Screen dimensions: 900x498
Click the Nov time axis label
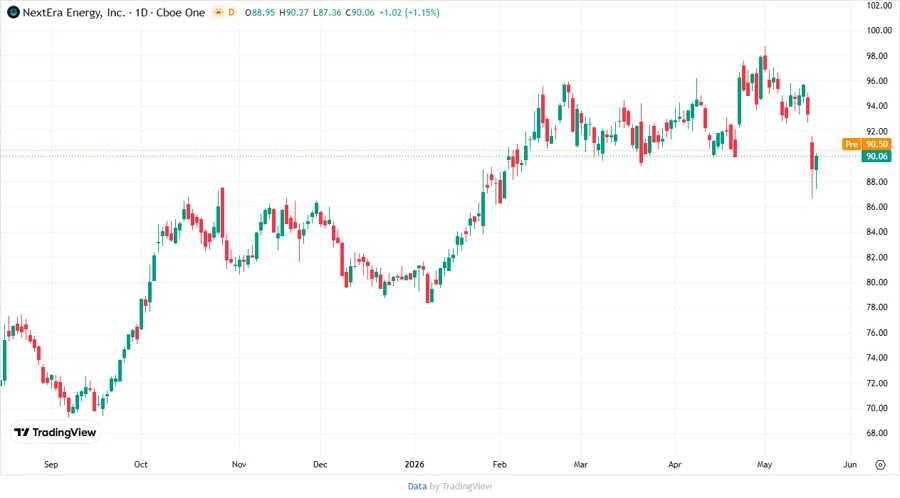point(239,464)
